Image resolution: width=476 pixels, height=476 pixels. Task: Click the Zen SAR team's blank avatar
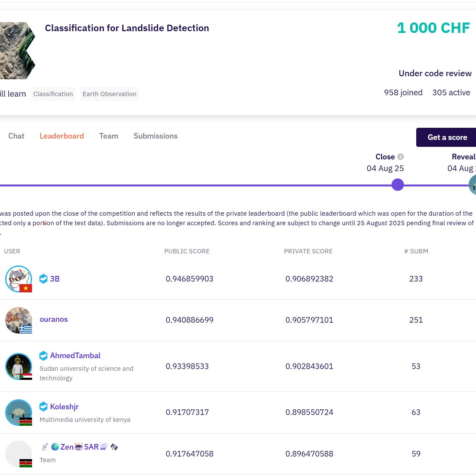(19, 454)
